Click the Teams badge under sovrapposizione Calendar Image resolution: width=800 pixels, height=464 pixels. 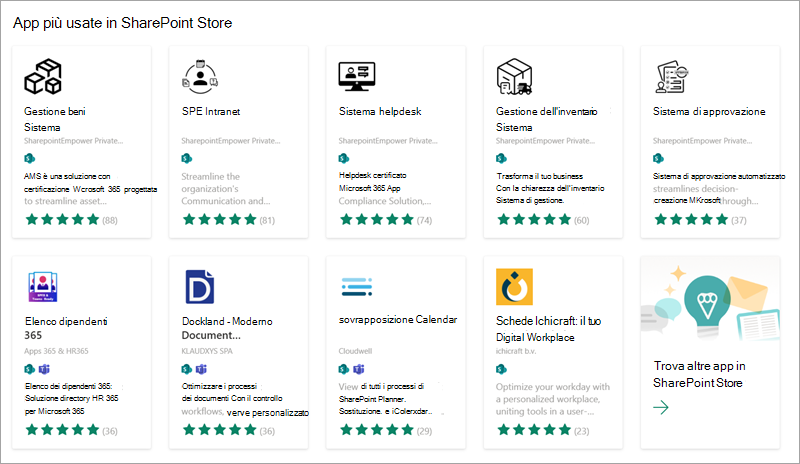pyautogui.click(x=359, y=369)
